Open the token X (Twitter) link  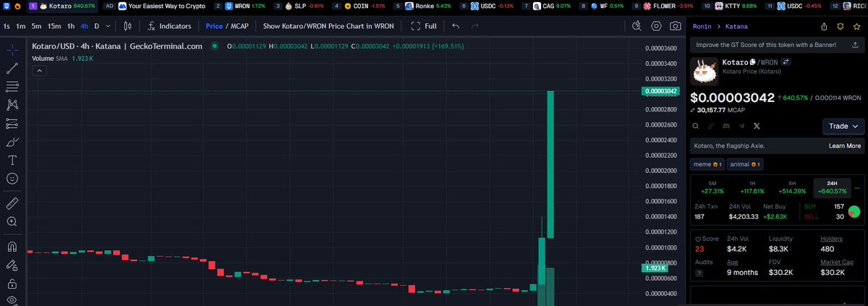pyautogui.click(x=757, y=126)
